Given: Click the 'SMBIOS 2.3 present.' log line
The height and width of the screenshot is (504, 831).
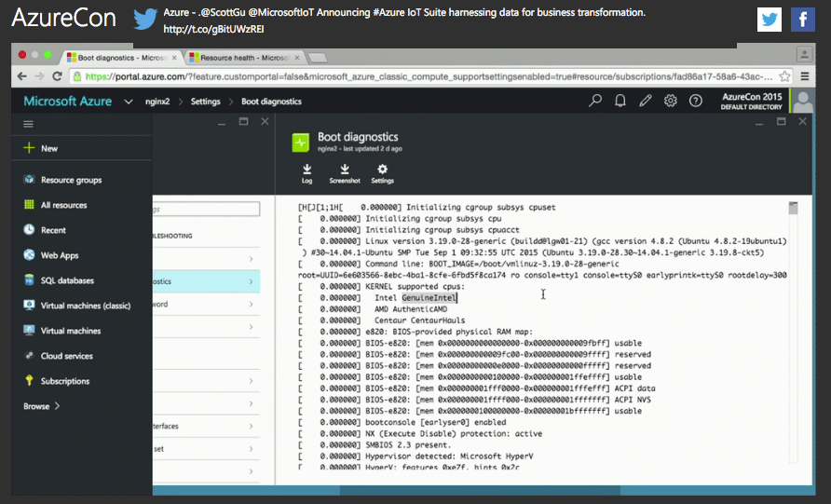Looking at the screenshot, I should coord(408,445).
